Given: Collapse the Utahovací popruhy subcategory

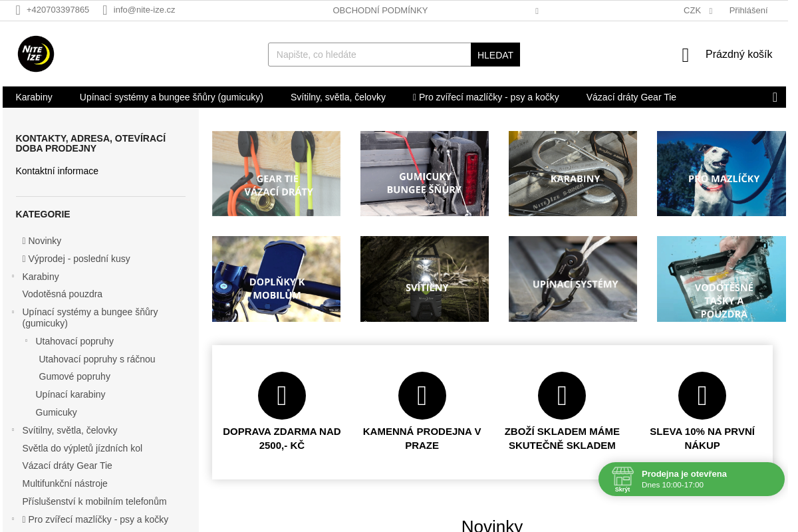Looking at the screenshot, I should pyautogui.click(x=26, y=340).
